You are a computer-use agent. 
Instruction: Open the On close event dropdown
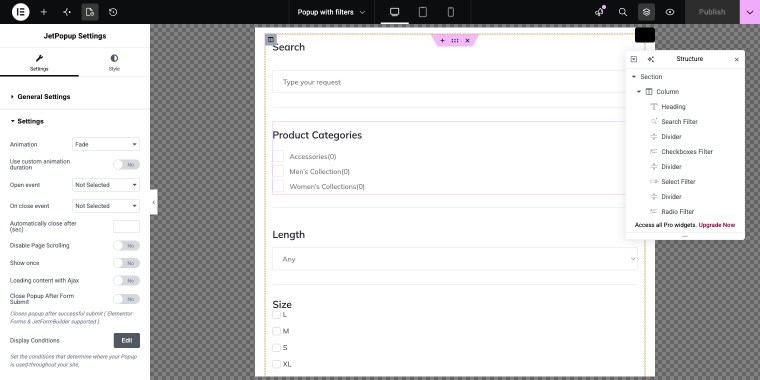point(106,206)
